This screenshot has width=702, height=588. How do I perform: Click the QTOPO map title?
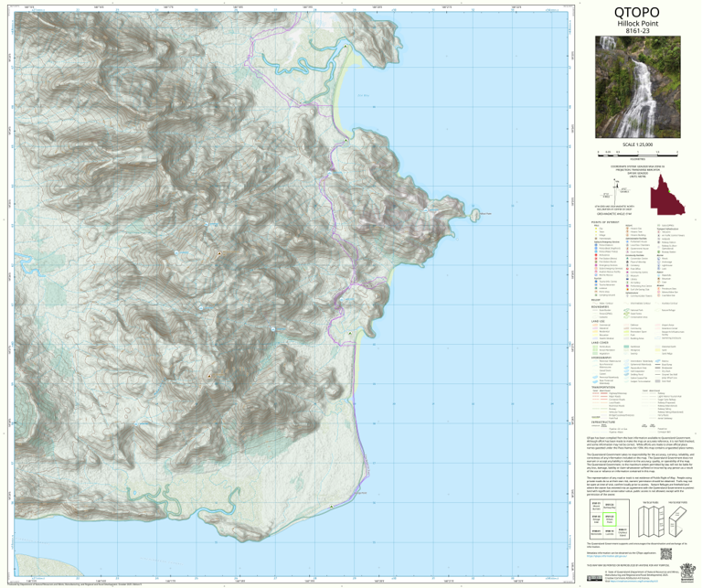tap(637, 13)
